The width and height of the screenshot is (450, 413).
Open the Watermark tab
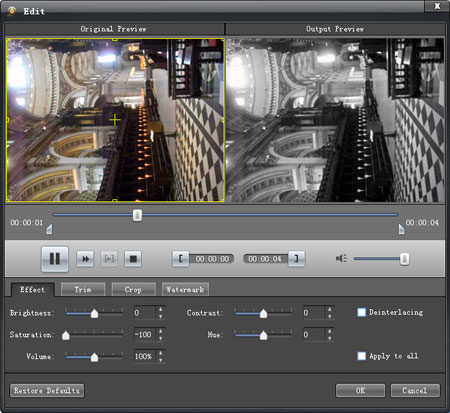point(185,290)
